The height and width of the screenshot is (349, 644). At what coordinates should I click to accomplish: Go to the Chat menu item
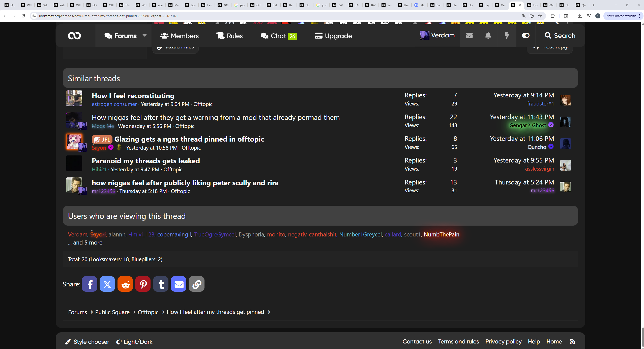278,36
